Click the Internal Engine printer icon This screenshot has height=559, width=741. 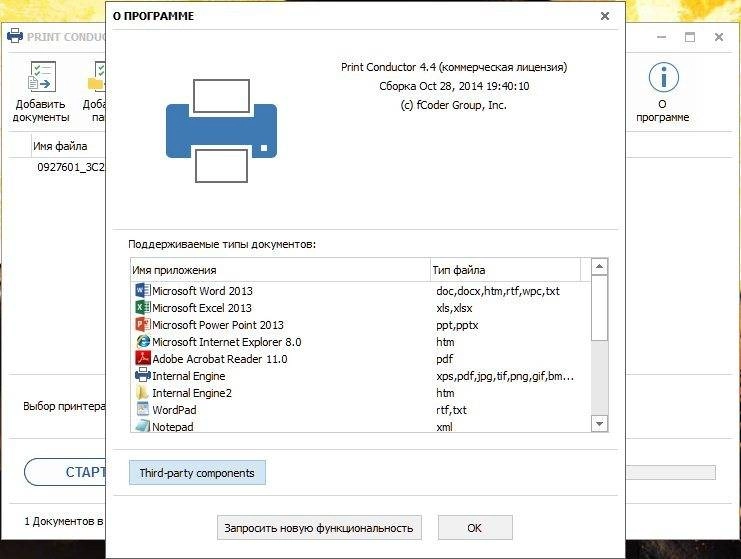coord(143,375)
